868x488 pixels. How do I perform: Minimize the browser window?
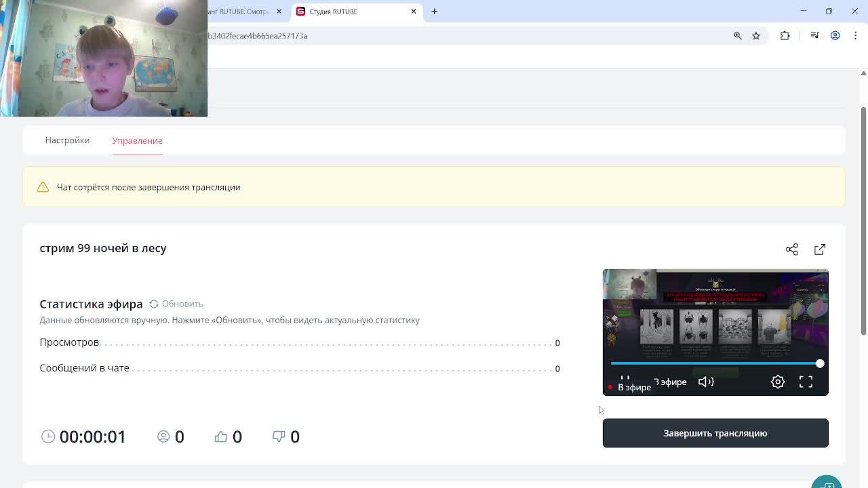pyautogui.click(x=804, y=11)
